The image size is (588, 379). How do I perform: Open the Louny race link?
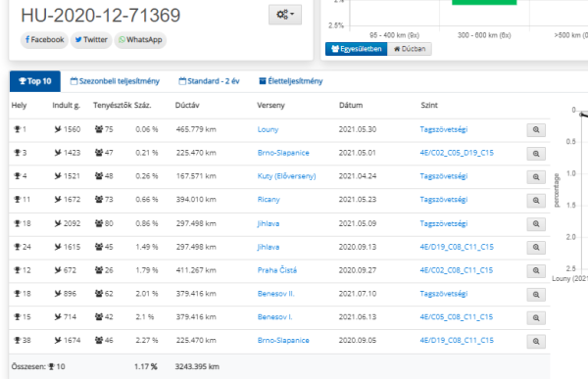coord(268,129)
